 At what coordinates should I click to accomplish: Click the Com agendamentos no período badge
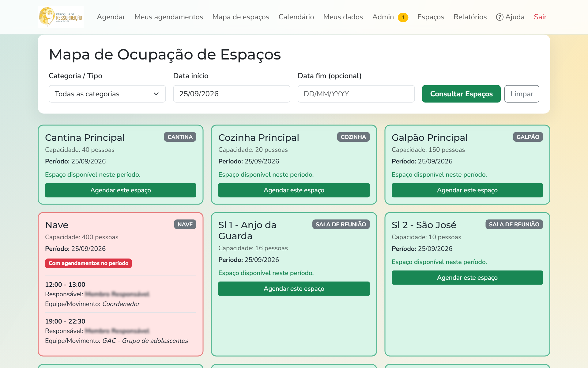pos(89,263)
